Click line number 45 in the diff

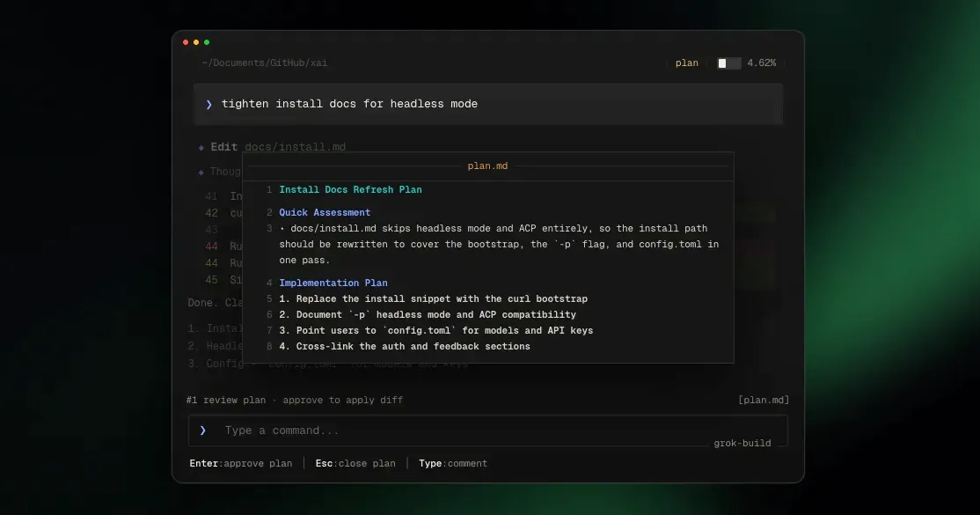click(x=211, y=280)
